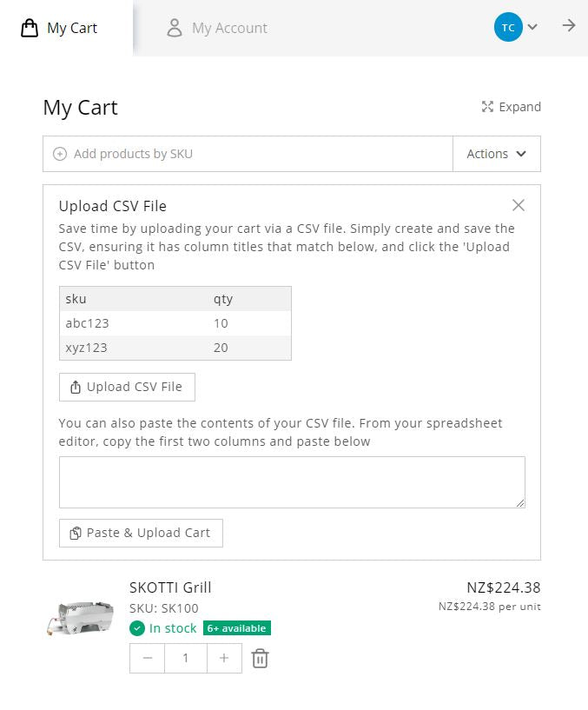Click the green In stock checkmark icon
The image size is (588, 710).
coord(136,628)
